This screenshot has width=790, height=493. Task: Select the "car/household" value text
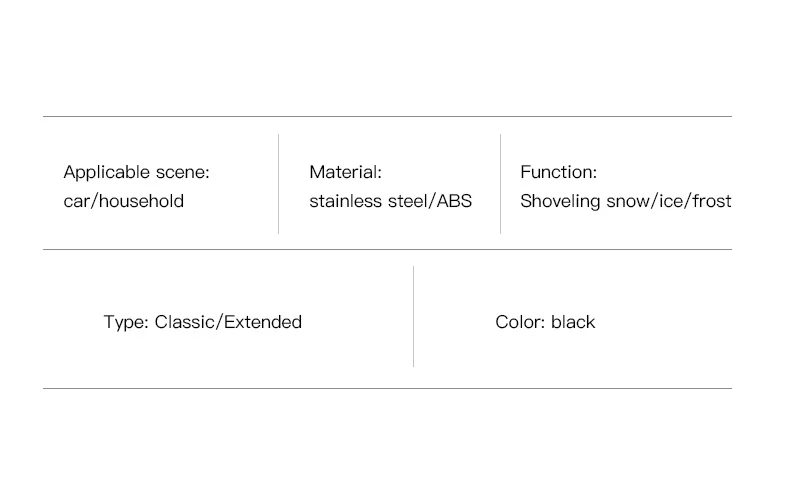(x=123, y=201)
